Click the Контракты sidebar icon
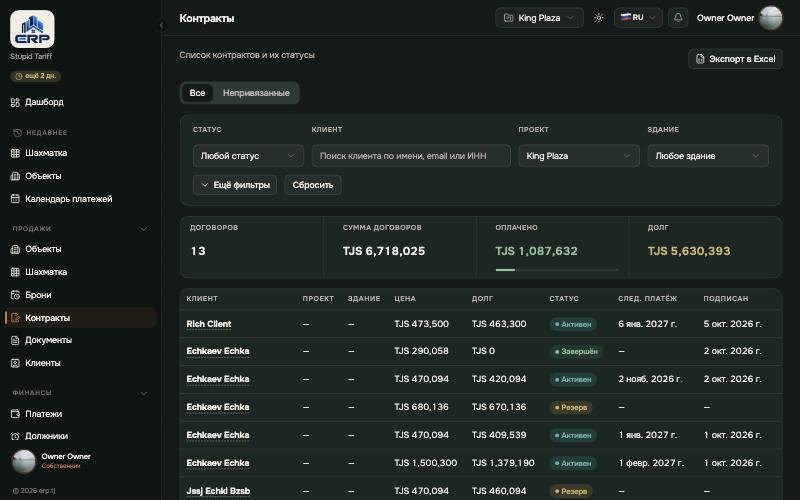 tap(15, 318)
